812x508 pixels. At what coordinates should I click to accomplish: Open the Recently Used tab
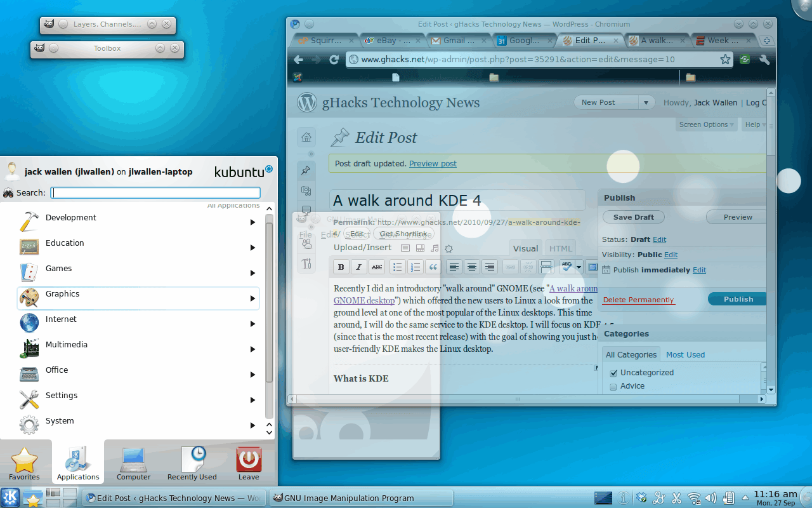(192, 464)
